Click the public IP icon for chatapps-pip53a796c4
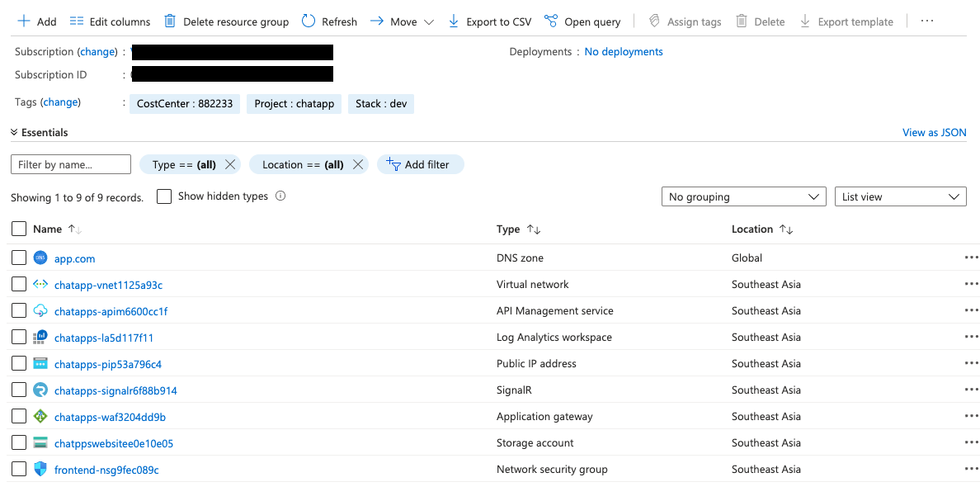 coord(40,363)
